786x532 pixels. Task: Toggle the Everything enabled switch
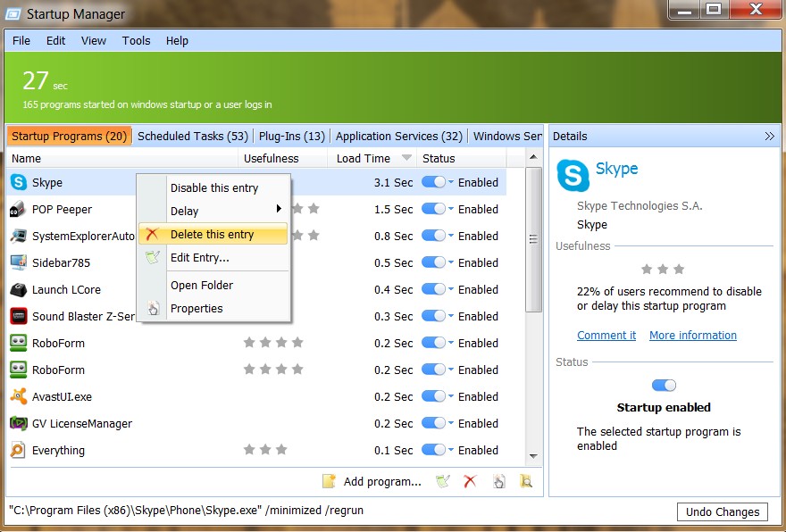[x=433, y=450]
